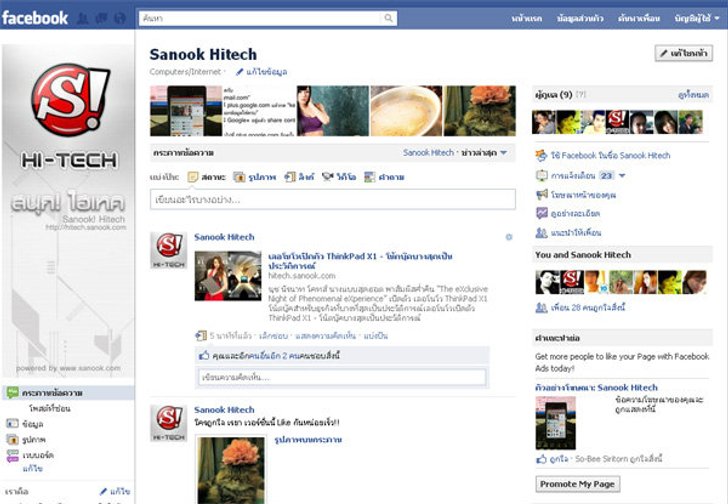Click the thumbs-up like icon under first post
The width and height of the screenshot is (728, 504).
(204, 355)
